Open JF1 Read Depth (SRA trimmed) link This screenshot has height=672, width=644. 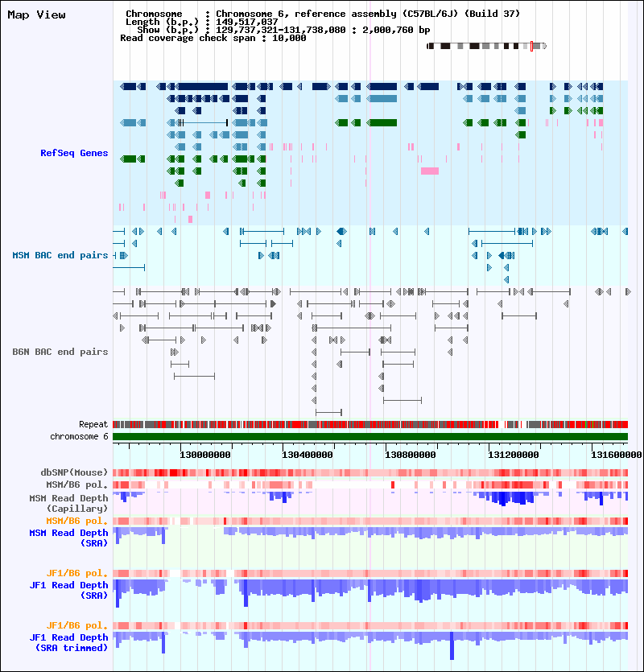(x=68, y=642)
